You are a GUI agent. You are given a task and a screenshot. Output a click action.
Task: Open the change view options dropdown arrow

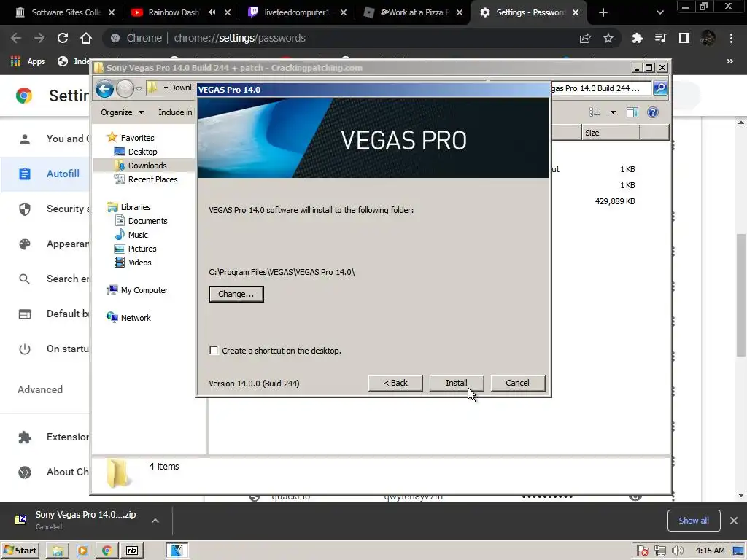613,112
